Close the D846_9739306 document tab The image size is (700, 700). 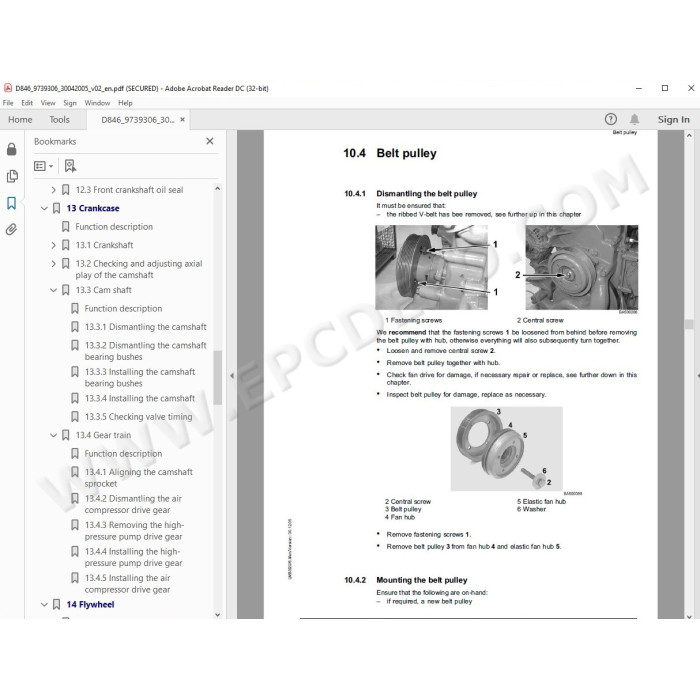tap(182, 120)
